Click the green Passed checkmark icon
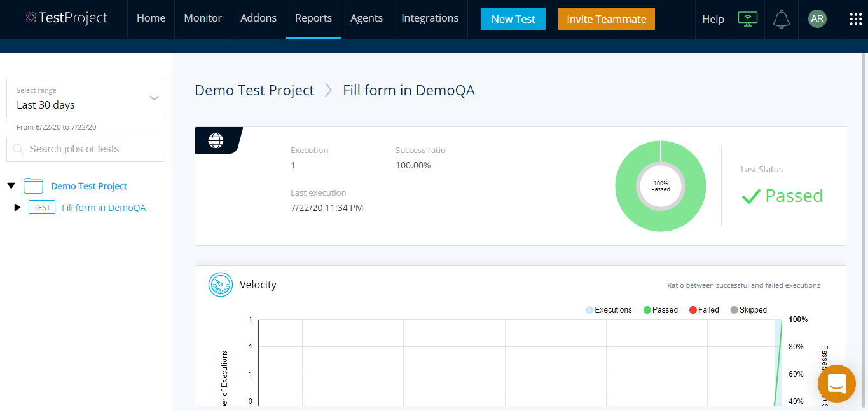The height and width of the screenshot is (411, 868). (751, 196)
